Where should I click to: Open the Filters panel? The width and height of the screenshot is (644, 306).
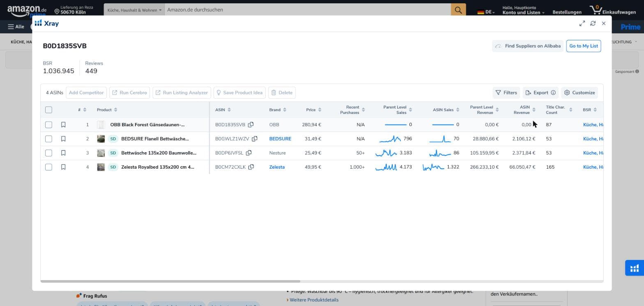pyautogui.click(x=506, y=93)
